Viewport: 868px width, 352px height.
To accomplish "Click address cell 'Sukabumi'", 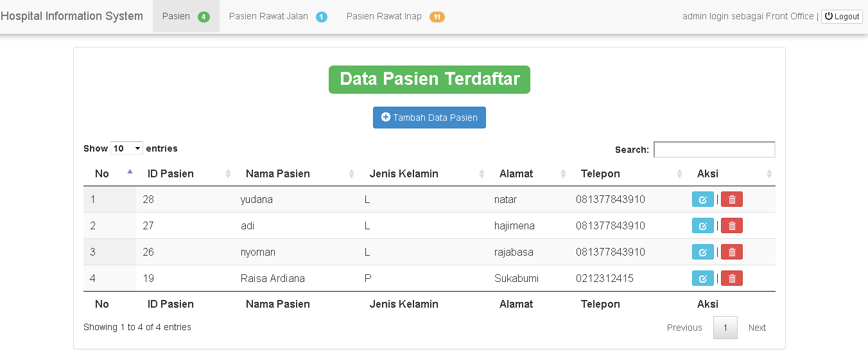I will click(x=517, y=278).
